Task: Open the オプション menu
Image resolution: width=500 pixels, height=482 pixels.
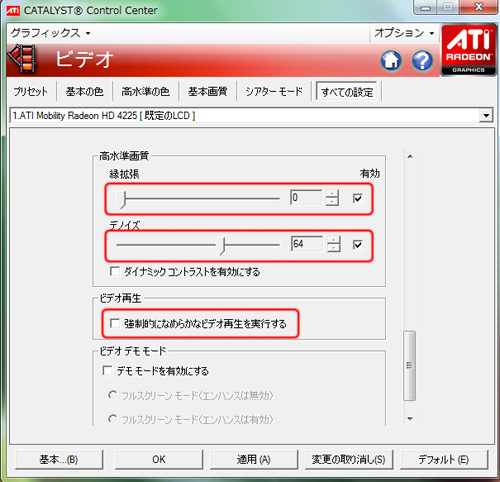Action: pyautogui.click(x=404, y=33)
